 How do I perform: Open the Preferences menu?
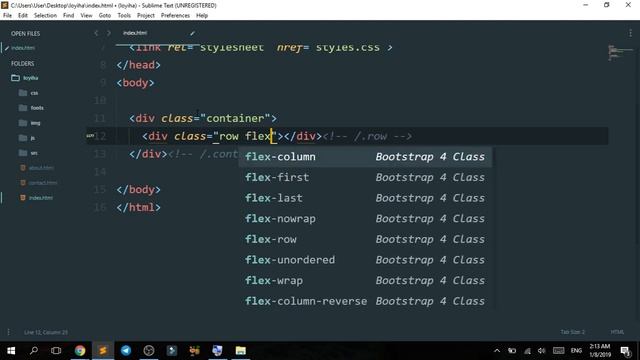(x=175, y=16)
